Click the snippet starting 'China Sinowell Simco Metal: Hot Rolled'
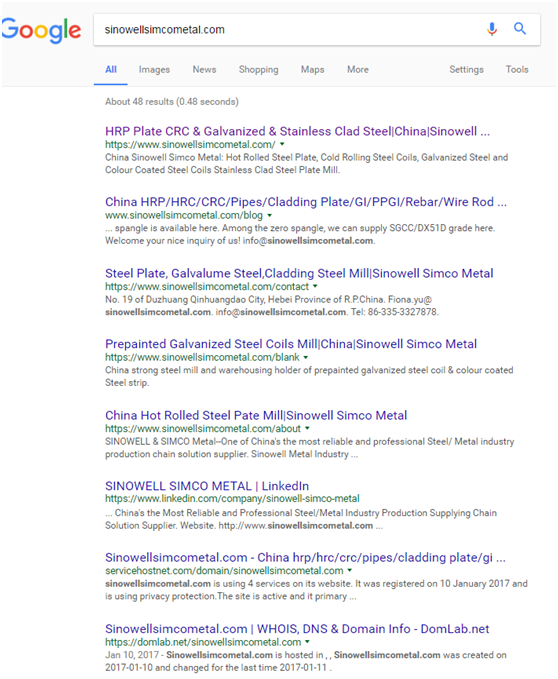This screenshot has width=558, height=679. (x=306, y=164)
